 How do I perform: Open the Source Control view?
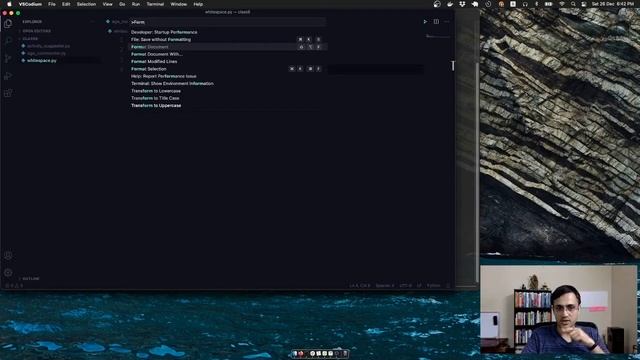pyautogui.click(x=8, y=58)
